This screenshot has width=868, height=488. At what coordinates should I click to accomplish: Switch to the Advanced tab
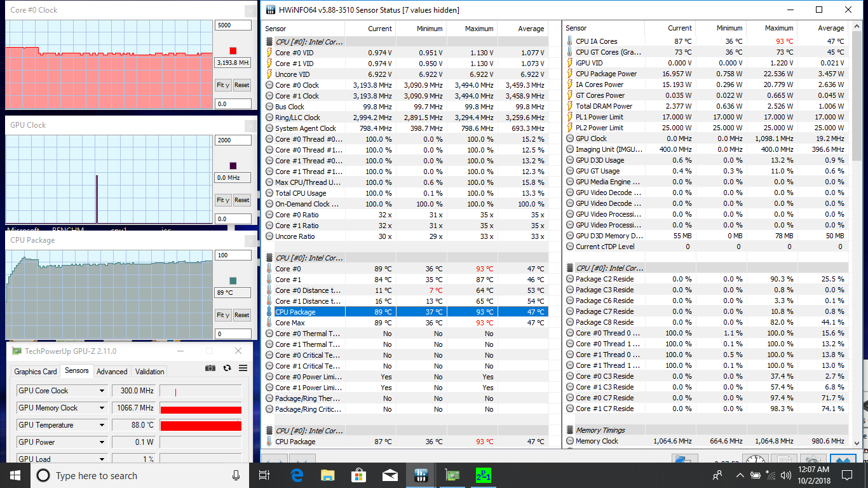(112, 372)
